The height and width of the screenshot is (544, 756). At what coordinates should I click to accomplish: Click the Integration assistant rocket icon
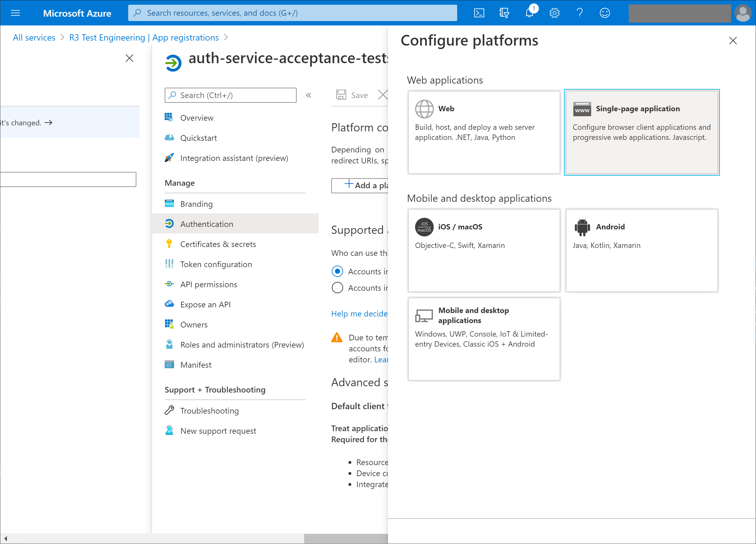pyautogui.click(x=169, y=158)
